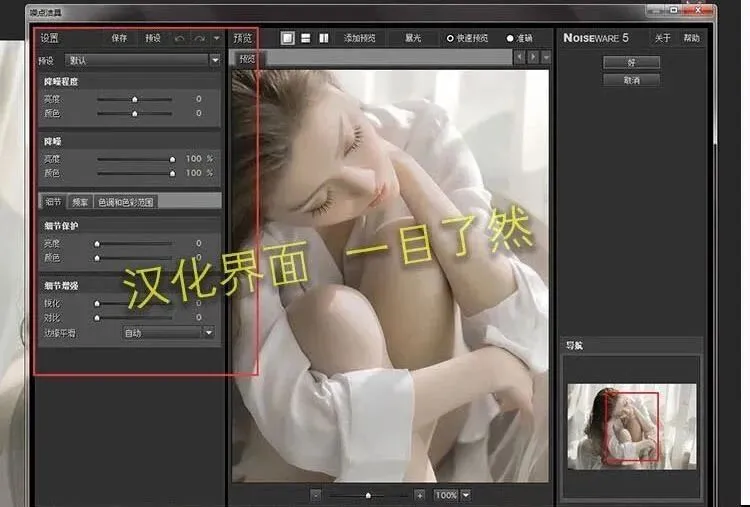The height and width of the screenshot is (507, 750).
Task: Click the navigator thumbnail image
Action: 631,425
